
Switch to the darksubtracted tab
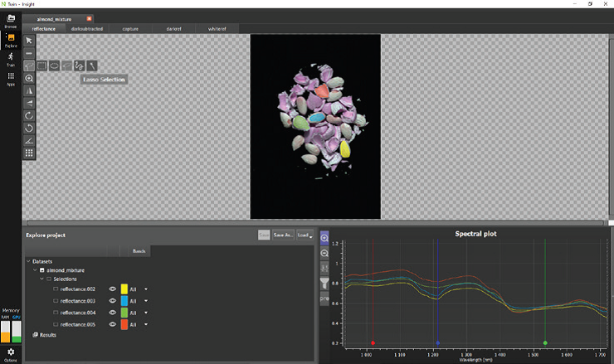pyautogui.click(x=86, y=28)
